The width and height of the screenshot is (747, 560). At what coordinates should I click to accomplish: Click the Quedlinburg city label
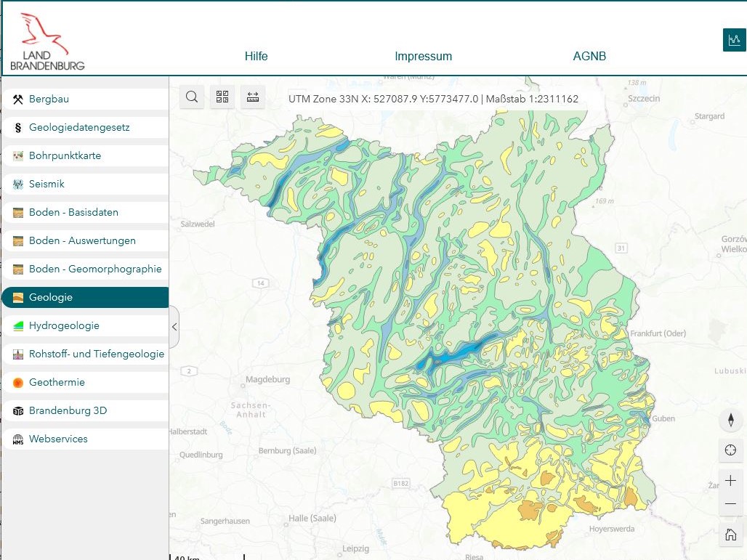[x=201, y=455]
